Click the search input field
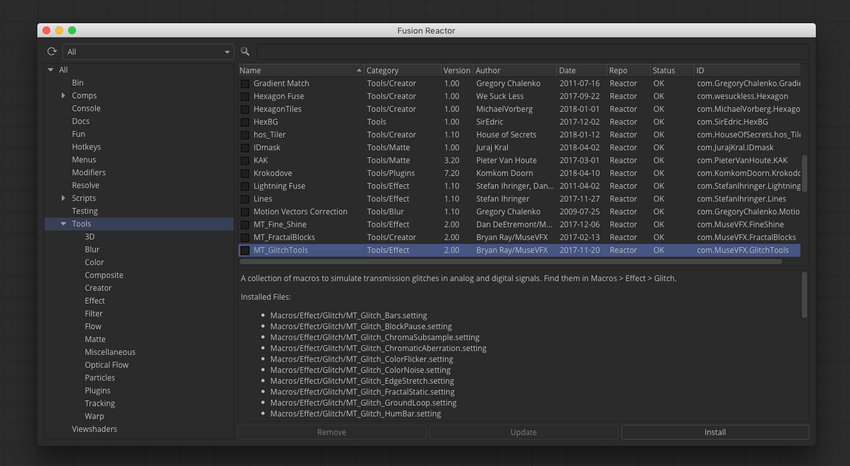Screen dimensions: 850x466 point(532,51)
